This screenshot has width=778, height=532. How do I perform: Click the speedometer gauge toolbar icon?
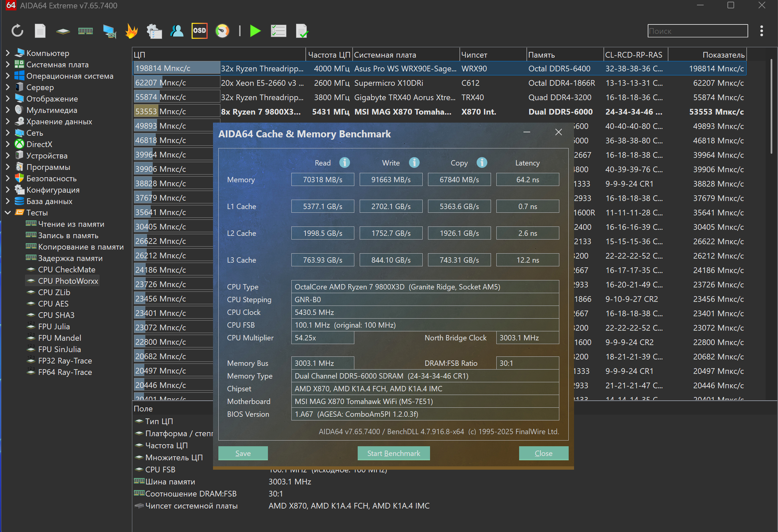coord(222,31)
